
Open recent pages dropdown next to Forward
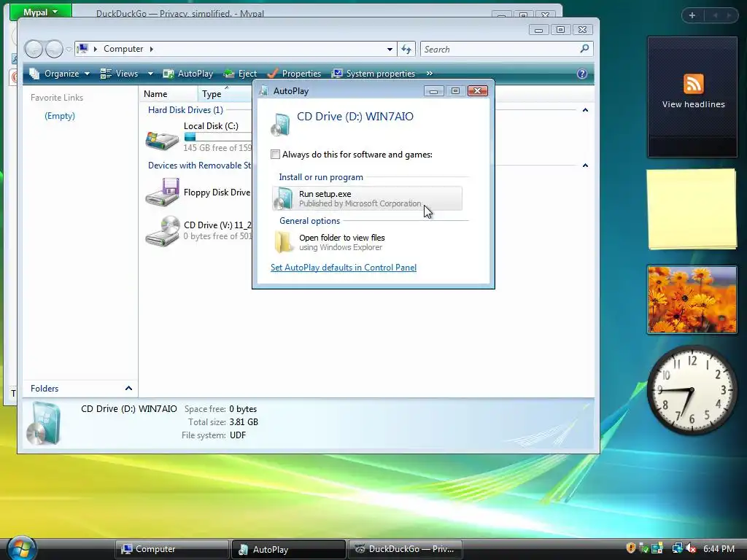(x=69, y=49)
